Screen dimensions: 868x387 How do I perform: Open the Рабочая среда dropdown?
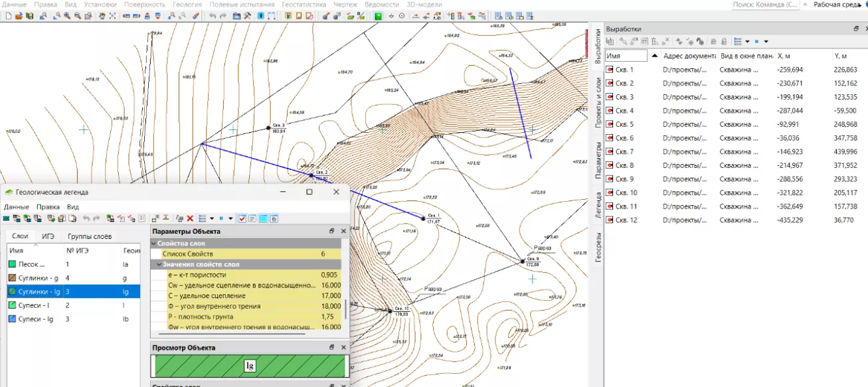(839, 5)
